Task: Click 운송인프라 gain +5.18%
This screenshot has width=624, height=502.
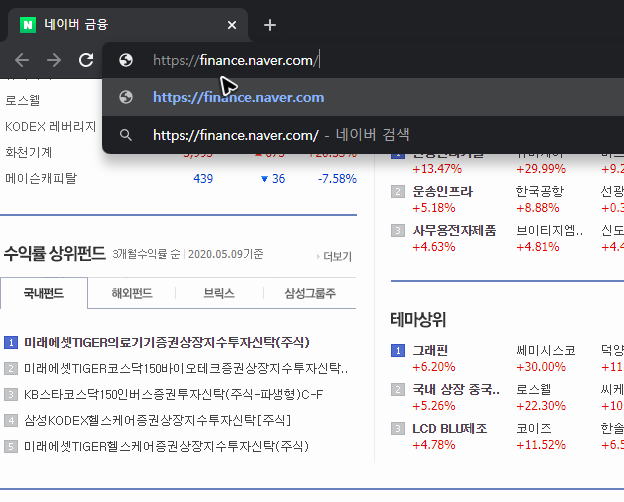Action: click(434, 208)
